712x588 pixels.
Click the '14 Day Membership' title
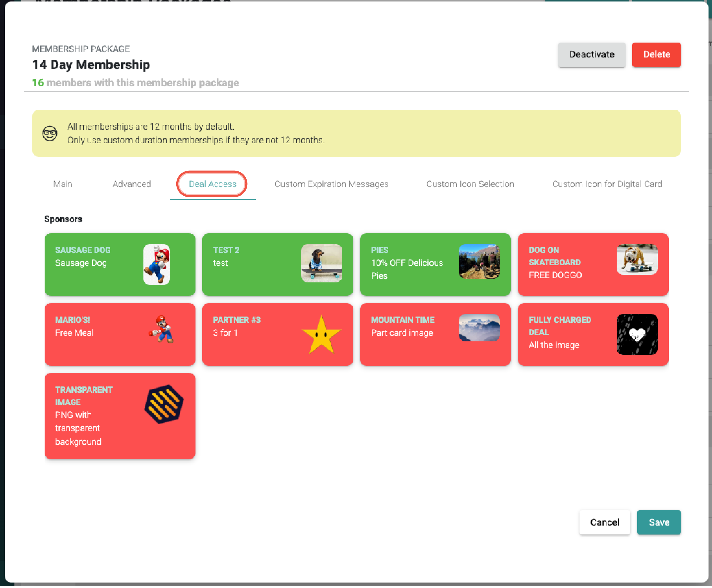pos(91,65)
